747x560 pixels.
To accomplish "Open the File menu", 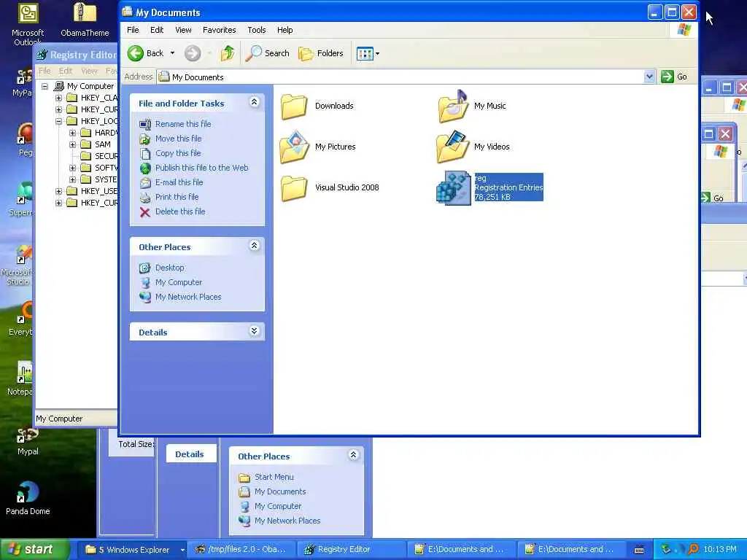I will [133, 30].
